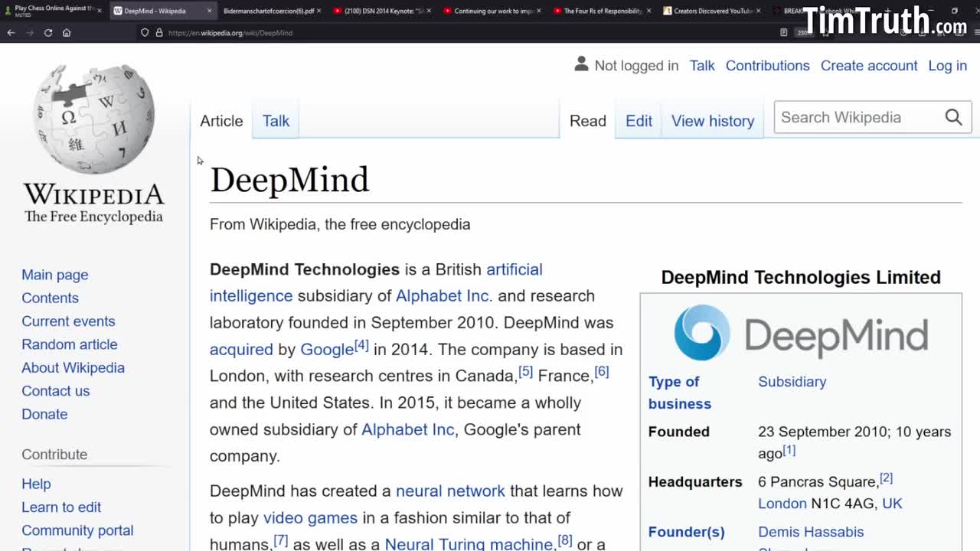This screenshot has width=980, height=551.
Task: Follow the Google link
Action: pyautogui.click(x=327, y=349)
